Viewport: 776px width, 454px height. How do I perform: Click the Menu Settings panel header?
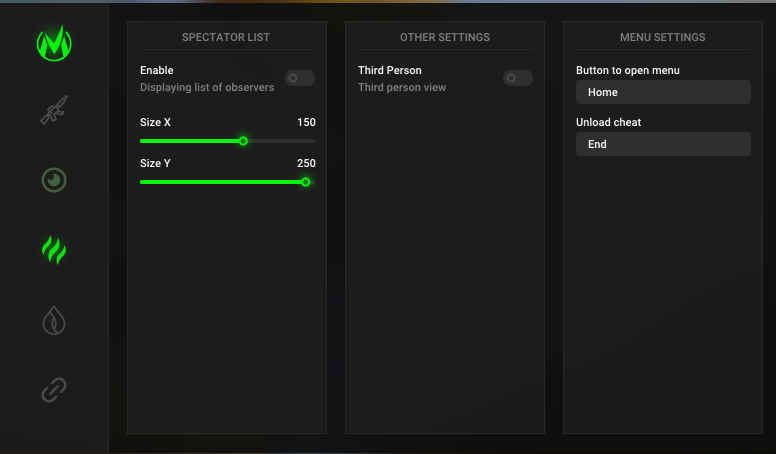663,37
